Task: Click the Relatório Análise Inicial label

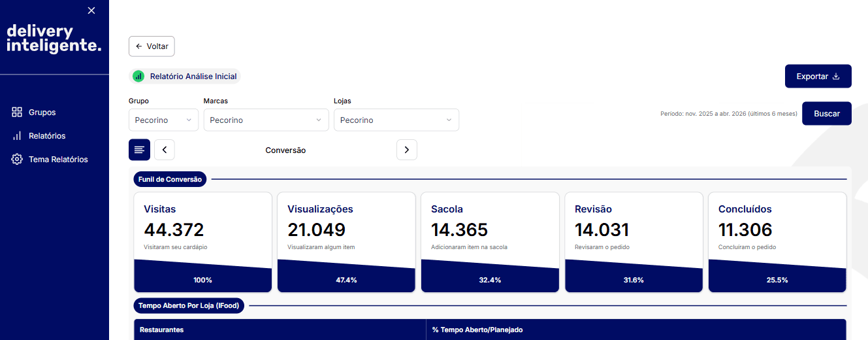Action: tap(193, 76)
